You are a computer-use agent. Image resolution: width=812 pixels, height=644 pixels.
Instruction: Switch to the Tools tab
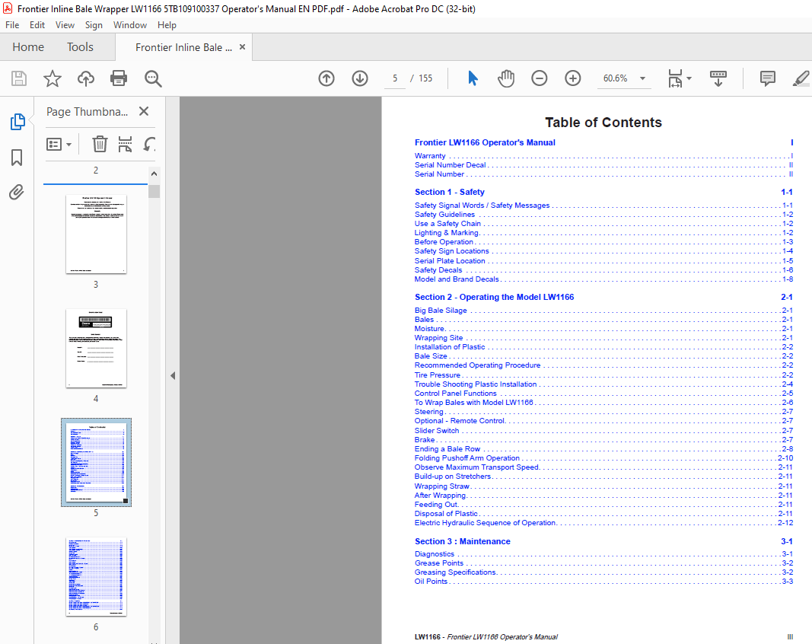tap(80, 47)
